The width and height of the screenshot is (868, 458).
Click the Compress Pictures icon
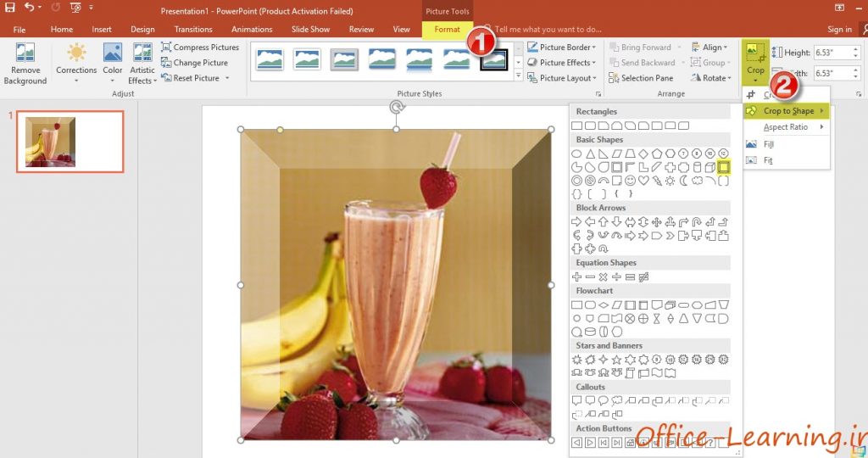pyautogui.click(x=166, y=47)
